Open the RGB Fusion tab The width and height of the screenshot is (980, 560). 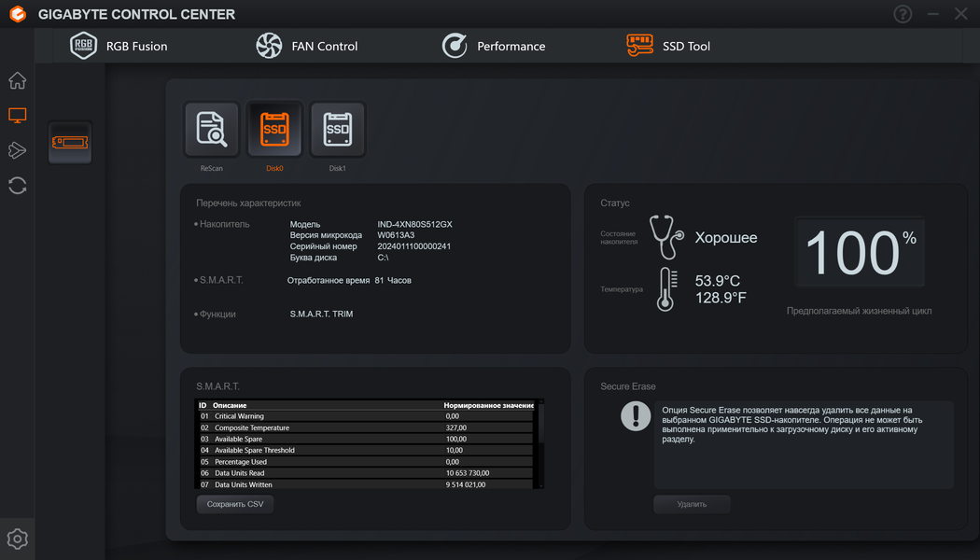(119, 46)
